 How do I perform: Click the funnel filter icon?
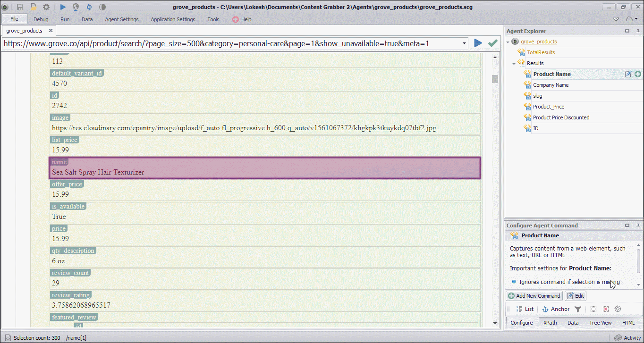[578, 309]
